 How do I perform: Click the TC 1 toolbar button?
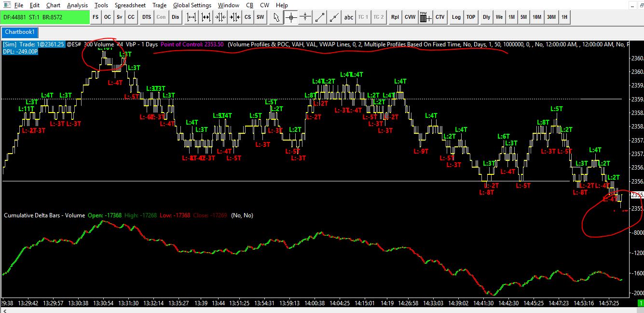click(x=363, y=17)
